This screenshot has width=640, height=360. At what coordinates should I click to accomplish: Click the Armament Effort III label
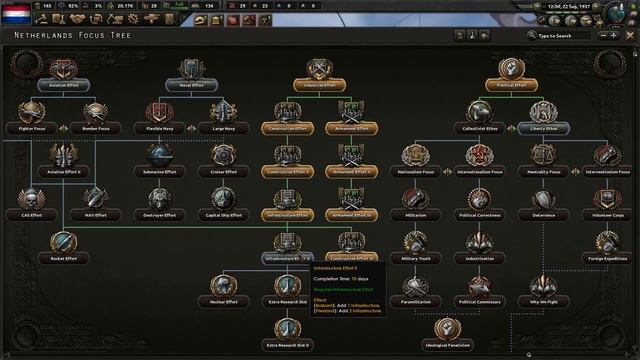pyautogui.click(x=351, y=215)
